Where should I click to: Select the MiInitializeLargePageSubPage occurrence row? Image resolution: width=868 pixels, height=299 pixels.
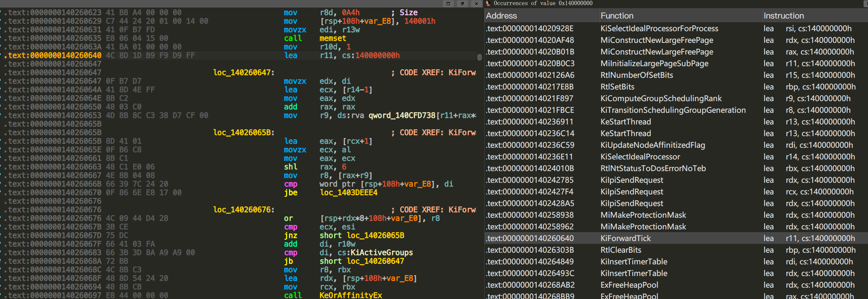click(x=676, y=63)
